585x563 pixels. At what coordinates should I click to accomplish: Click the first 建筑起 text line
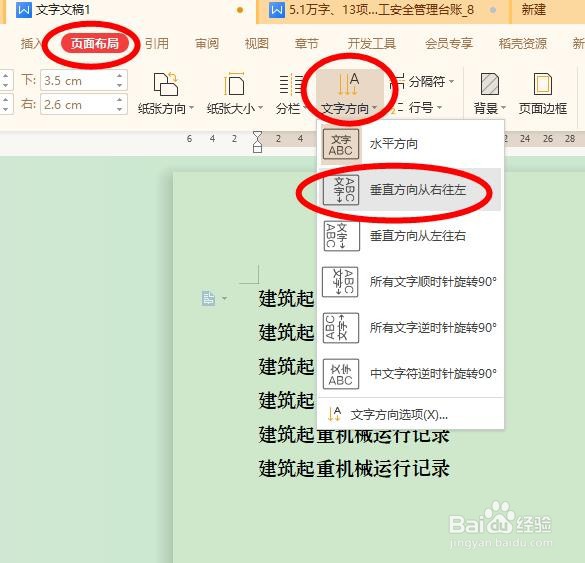(x=286, y=299)
